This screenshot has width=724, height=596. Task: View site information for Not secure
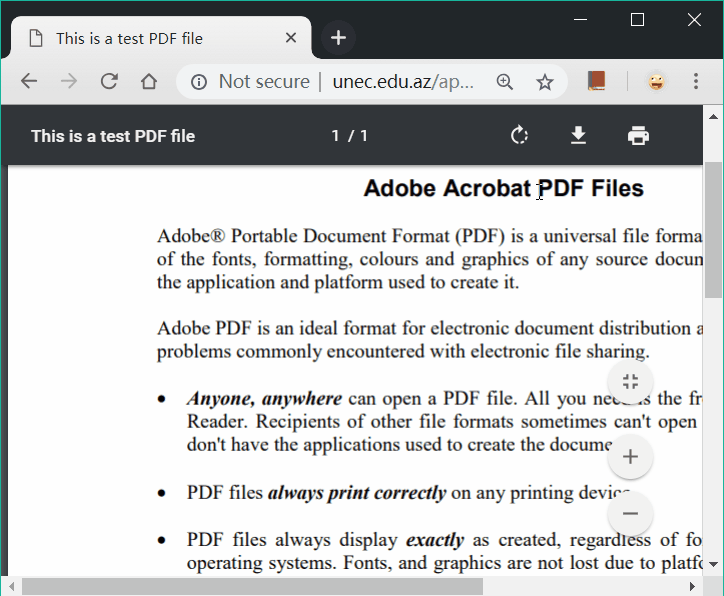pyautogui.click(x=199, y=82)
